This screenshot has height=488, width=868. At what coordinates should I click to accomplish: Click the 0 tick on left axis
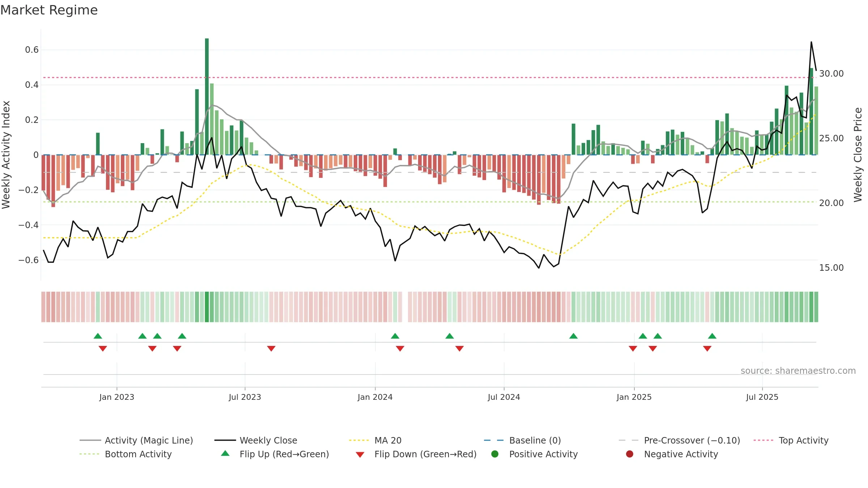(x=36, y=155)
